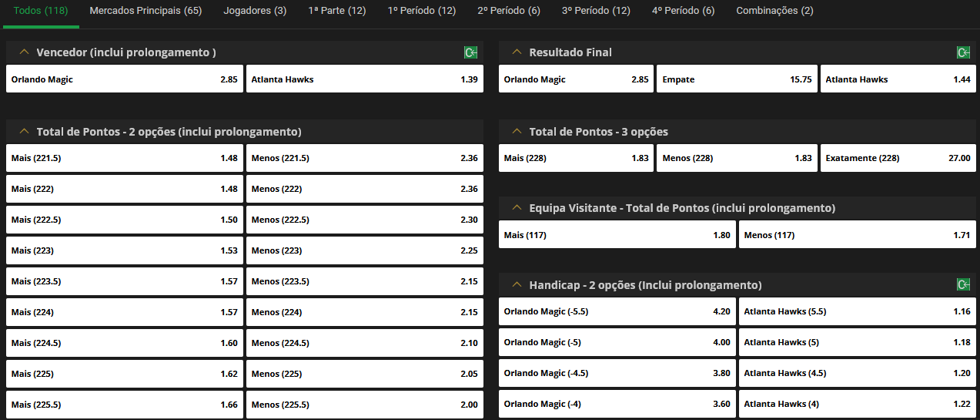Switch to the 1º Período (12) tab
The height and width of the screenshot is (420, 980).
pyautogui.click(x=422, y=11)
